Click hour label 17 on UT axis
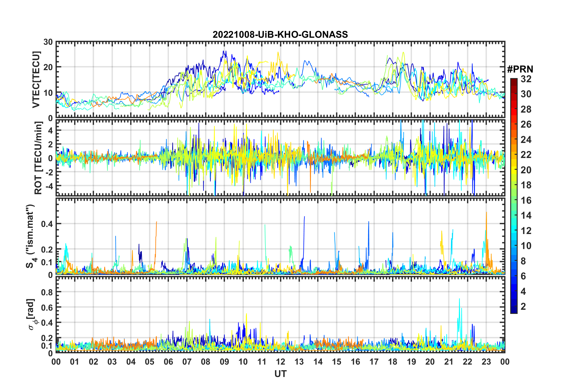Image resolution: width=561 pixels, height=392 pixels. point(374,362)
